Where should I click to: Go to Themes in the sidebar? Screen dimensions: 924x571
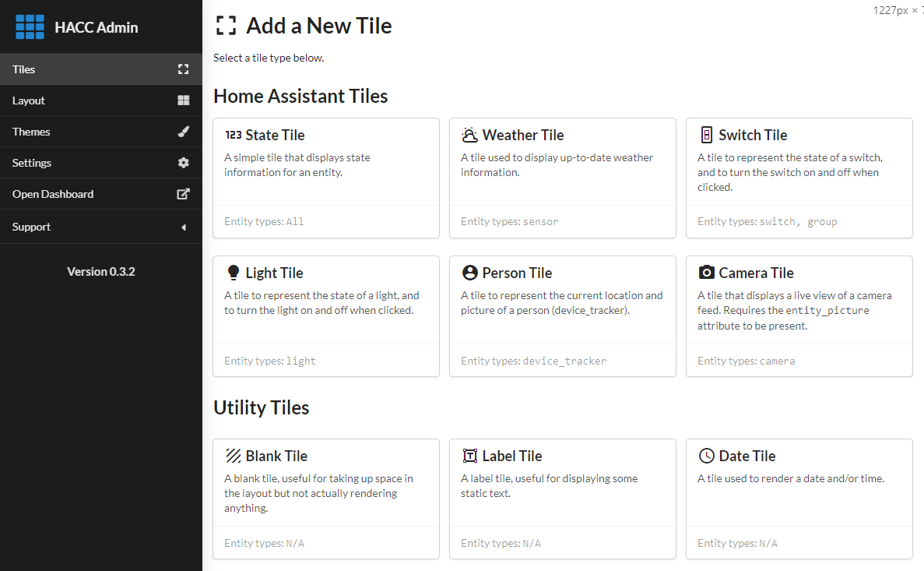coord(31,132)
